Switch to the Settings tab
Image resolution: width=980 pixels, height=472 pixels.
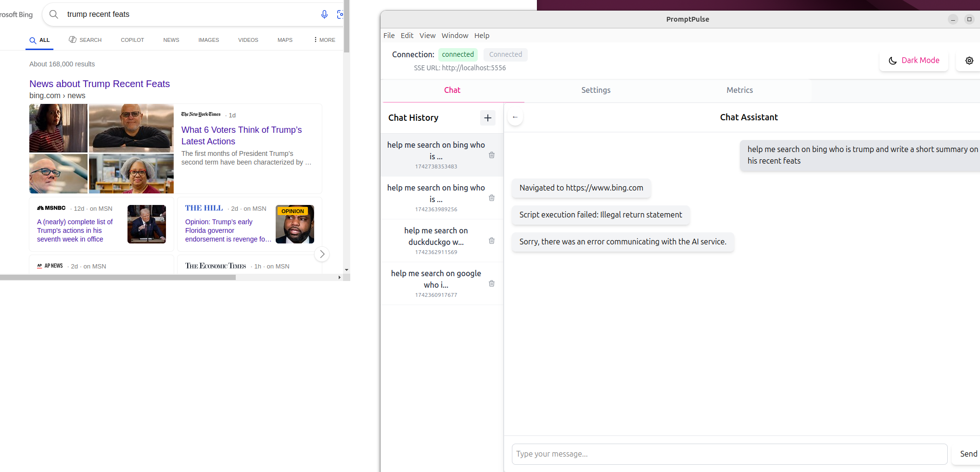coord(596,90)
